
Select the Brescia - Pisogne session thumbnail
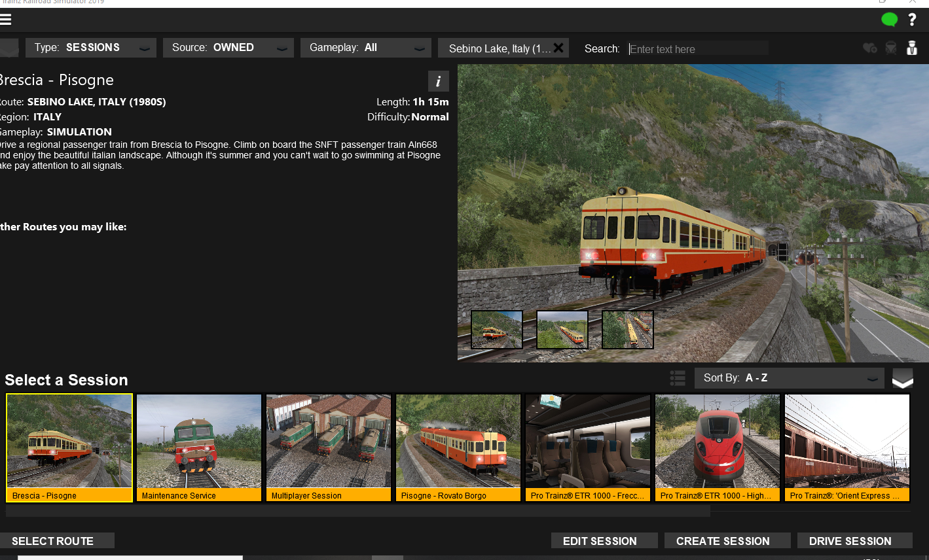tap(69, 447)
